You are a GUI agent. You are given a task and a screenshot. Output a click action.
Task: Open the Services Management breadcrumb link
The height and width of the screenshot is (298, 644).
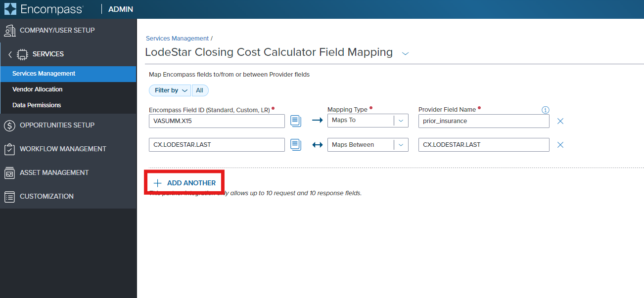click(177, 38)
